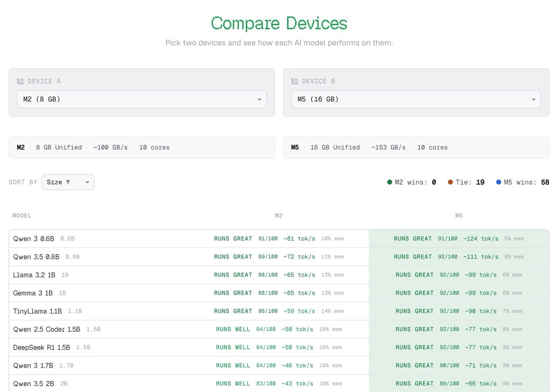Click the M5 column header

click(459, 216)
